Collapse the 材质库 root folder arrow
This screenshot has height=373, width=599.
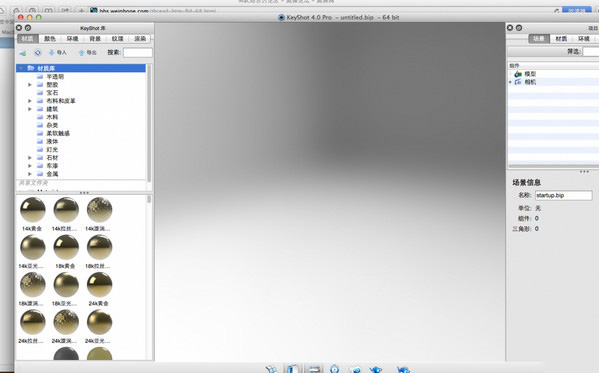(21, 68)
